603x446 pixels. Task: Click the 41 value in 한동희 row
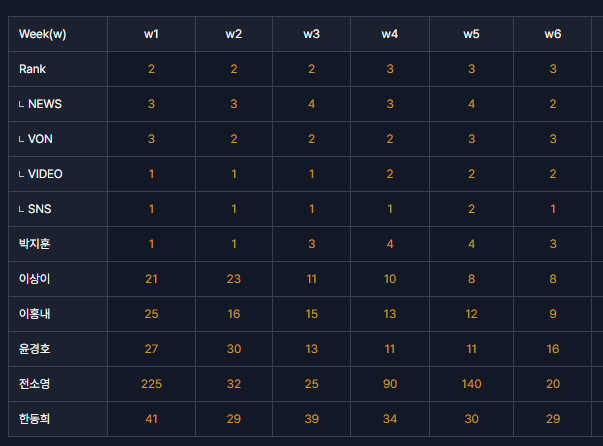click(152, 419)
